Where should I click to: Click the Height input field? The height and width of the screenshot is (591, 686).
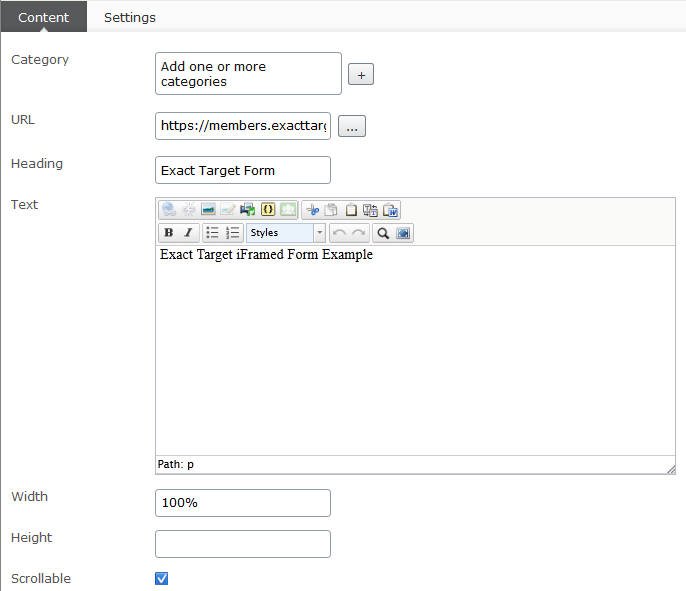243,544
